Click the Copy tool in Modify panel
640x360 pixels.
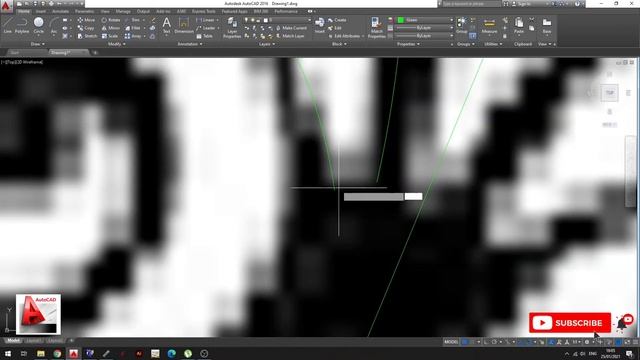pos(86,28)
